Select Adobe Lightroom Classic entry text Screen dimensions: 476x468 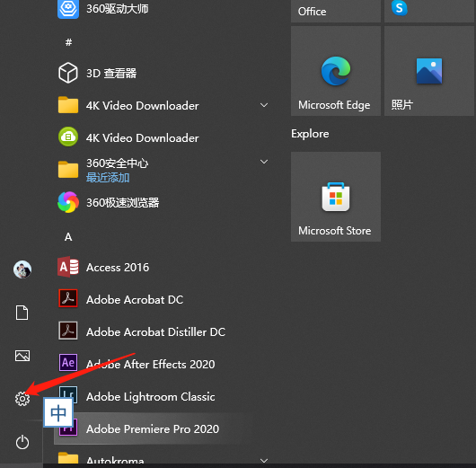[x=151, y=397]
